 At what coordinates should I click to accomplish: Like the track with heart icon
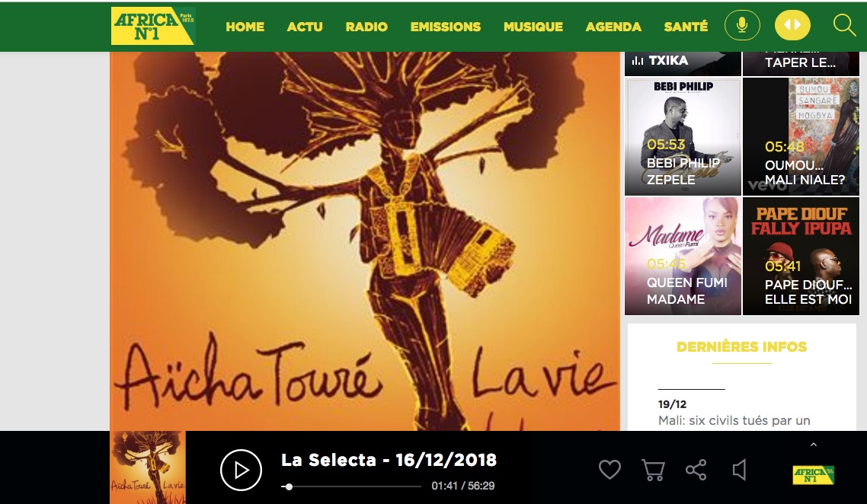tap(610, 470)
